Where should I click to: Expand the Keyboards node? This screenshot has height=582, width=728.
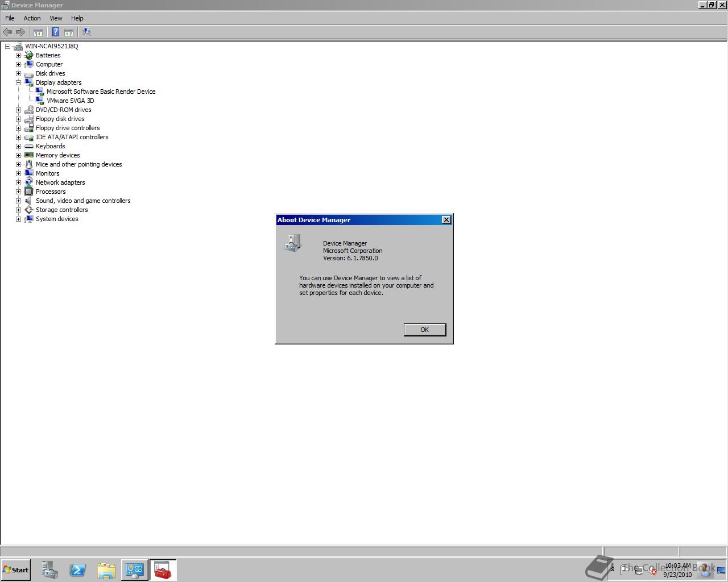[18, 146]
